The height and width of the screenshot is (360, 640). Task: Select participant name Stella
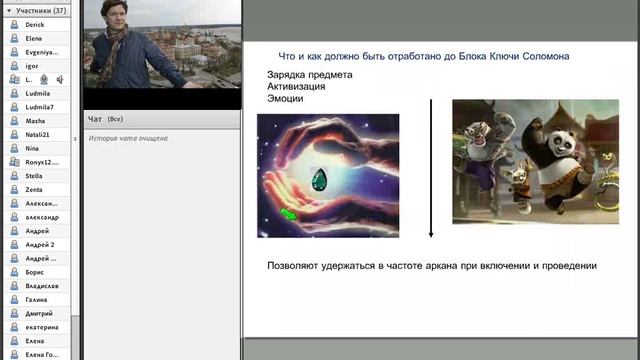click(33, 176)
